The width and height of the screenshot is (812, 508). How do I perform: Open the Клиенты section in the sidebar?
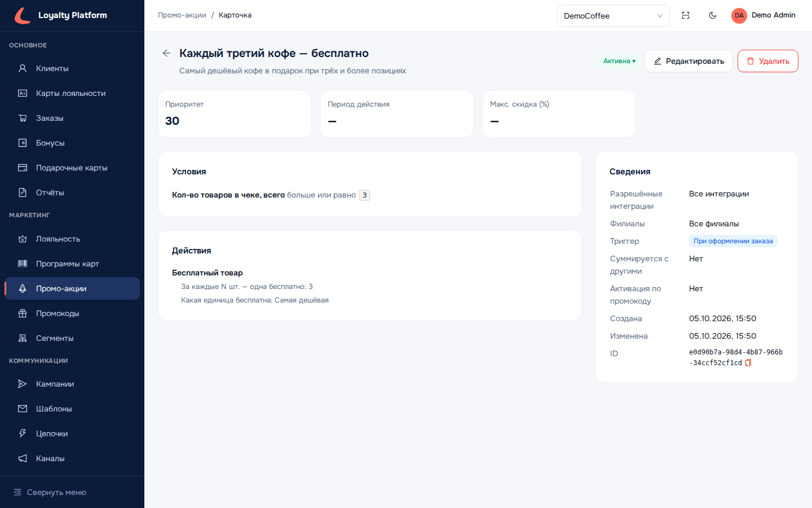[72, 68]
